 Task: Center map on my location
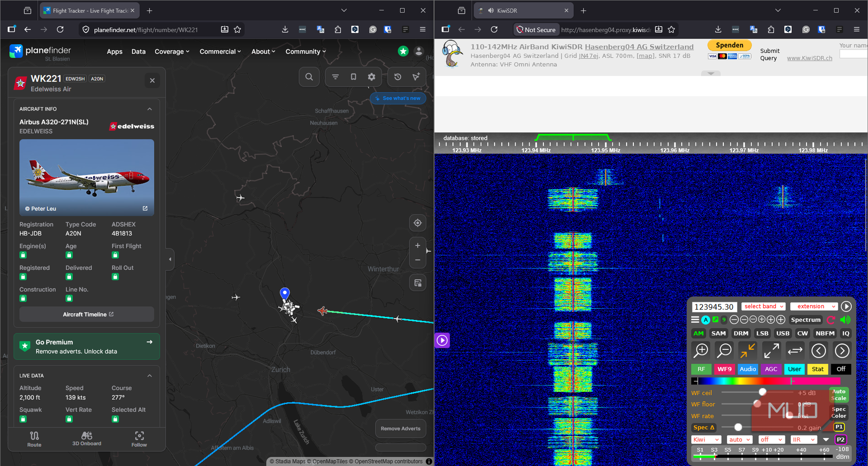pyautogui.click(x=418, y=223)
